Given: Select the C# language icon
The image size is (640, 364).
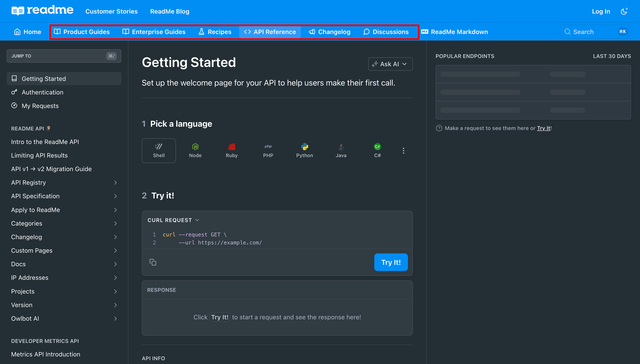Looking at the screenshot, I should (377, 150).
